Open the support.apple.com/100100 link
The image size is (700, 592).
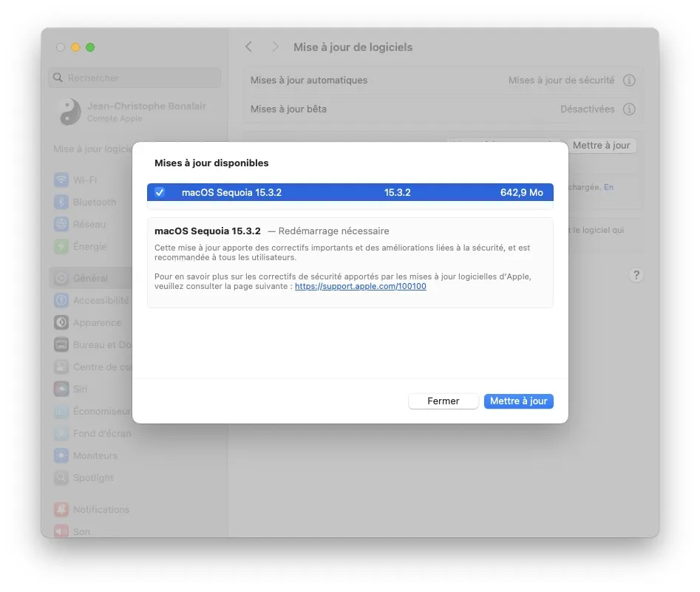(x=360, y=286)
